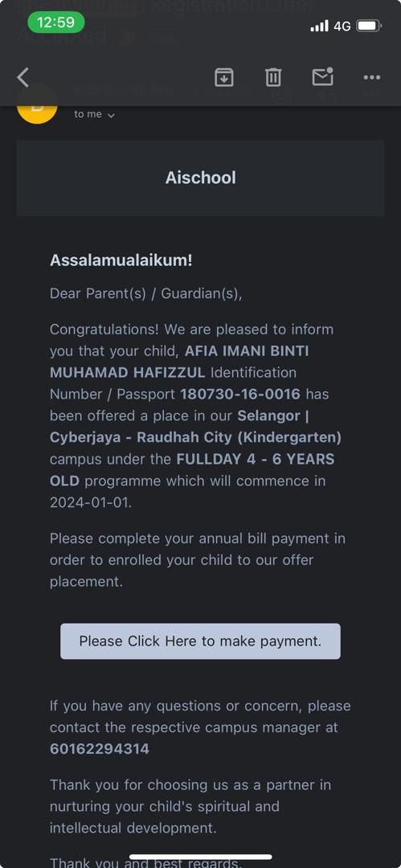Tap identification number 180730-16-0016
The width and height of the screenshot is (401, 868).
click(x=240, y=394)
